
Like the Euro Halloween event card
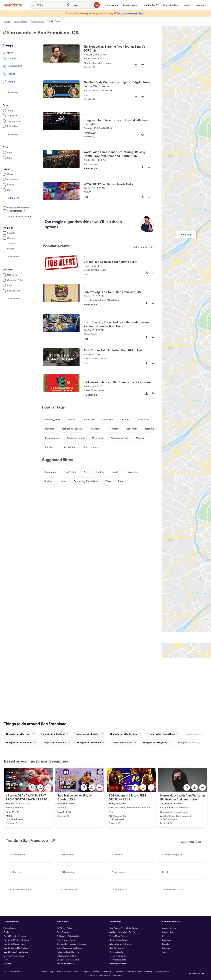84,787
